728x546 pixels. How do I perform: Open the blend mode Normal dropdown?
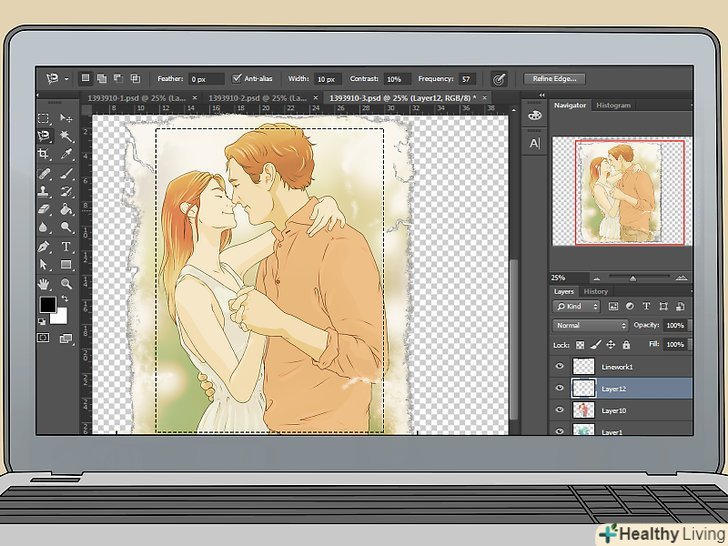tap(591, 326)
